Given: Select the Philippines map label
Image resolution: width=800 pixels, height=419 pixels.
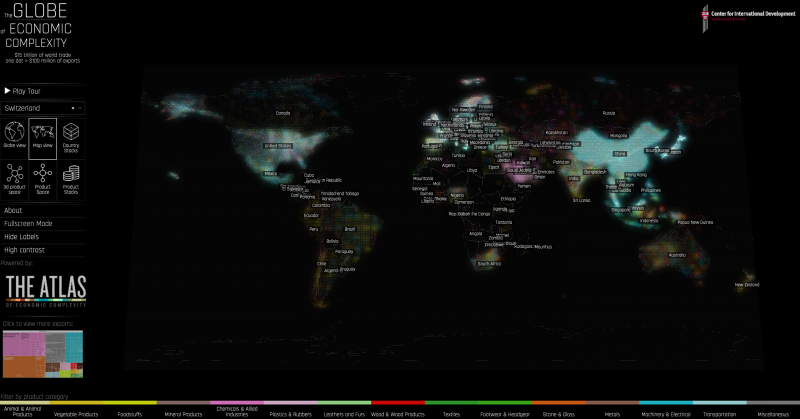Looking at the screenshot, I should pyautogui.click(x=651, y=190).
